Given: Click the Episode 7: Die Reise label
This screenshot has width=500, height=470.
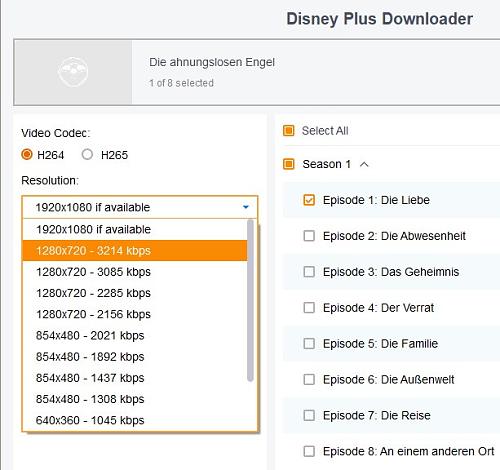Looking at the screenshot, I should [x=377, y=416].
